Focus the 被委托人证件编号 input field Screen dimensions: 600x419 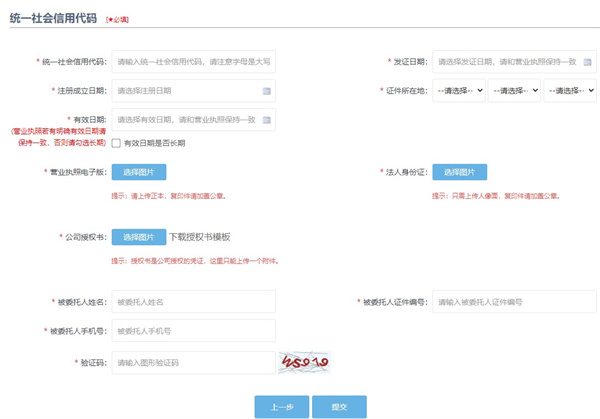click(x=514, y=302)
